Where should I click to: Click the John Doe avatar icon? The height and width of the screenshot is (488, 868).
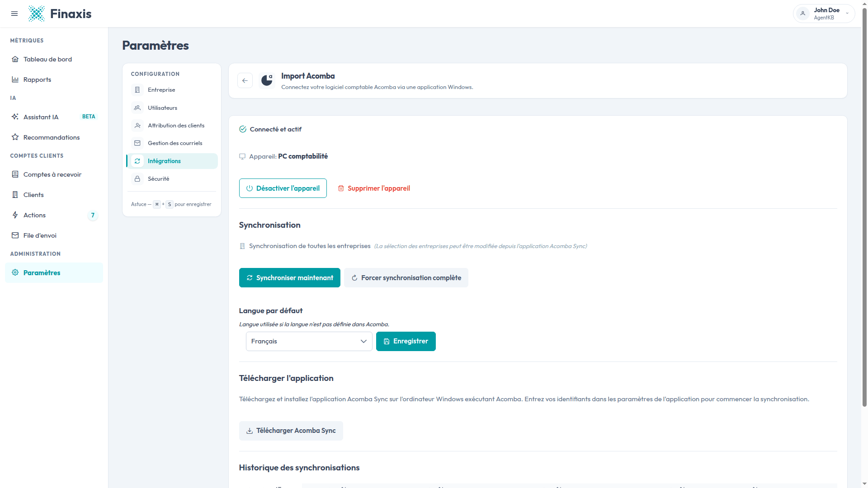click(x=803, y=14)
